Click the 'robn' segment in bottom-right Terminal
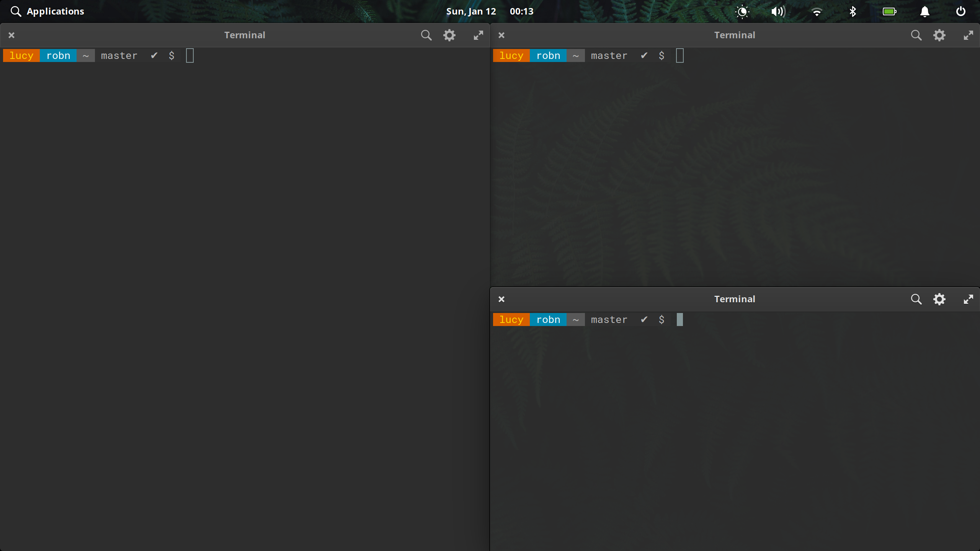 [548, 320]
